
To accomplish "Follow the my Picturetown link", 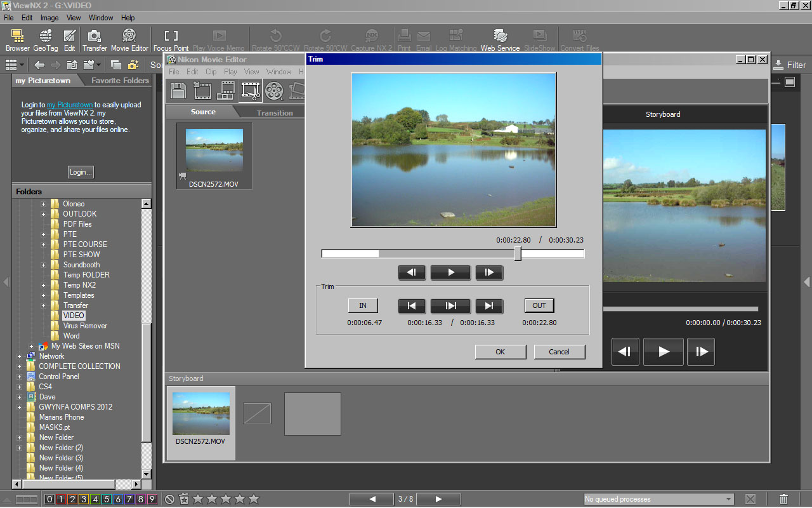I will (x=70, y=105).
